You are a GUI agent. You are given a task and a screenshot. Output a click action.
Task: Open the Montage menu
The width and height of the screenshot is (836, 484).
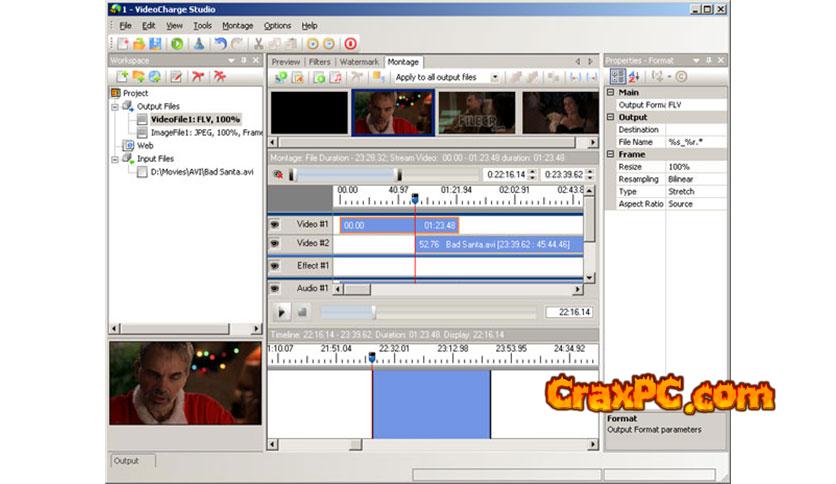point(237,25)
